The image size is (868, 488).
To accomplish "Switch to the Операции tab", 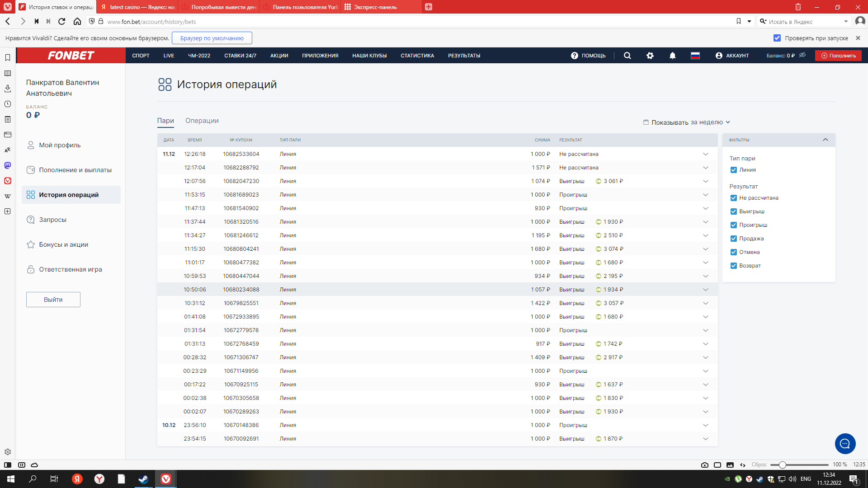I will pos(202,121).
